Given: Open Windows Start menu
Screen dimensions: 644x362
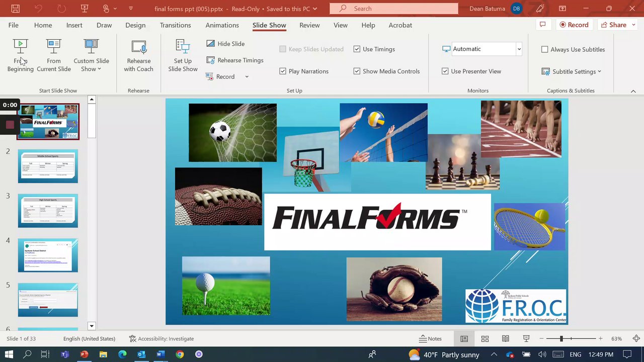Looking at the screenshot, I should (9, 354).
